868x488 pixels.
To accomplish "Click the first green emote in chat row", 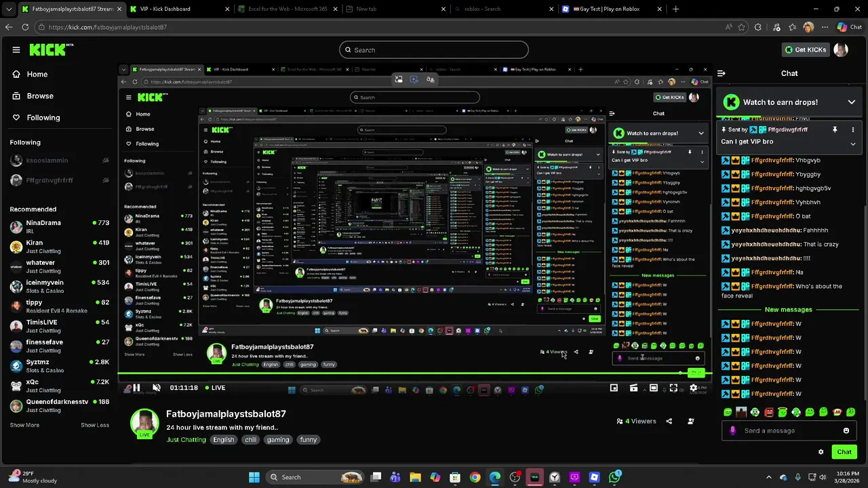I will (728, 412).
